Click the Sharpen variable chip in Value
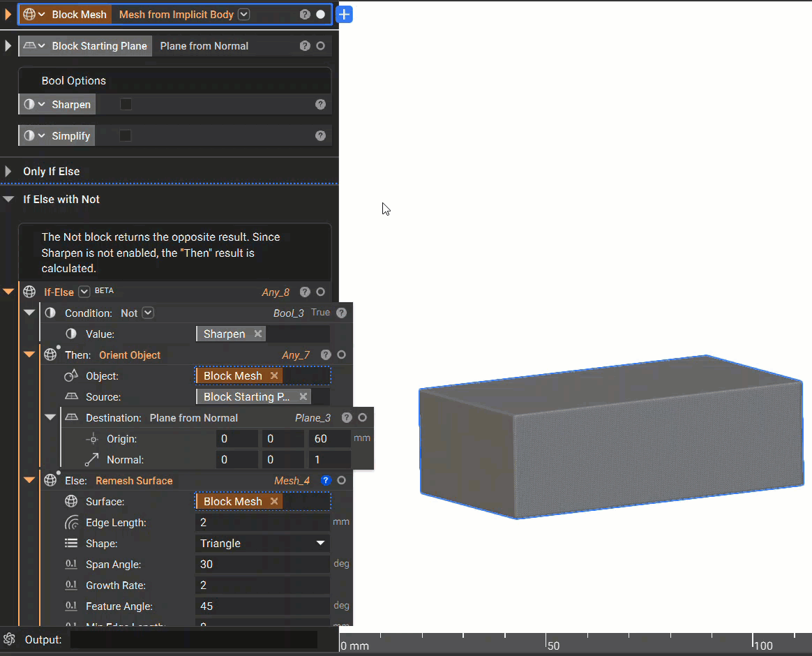The height and width of the screenshot is (656, 812). coord(224,334)
